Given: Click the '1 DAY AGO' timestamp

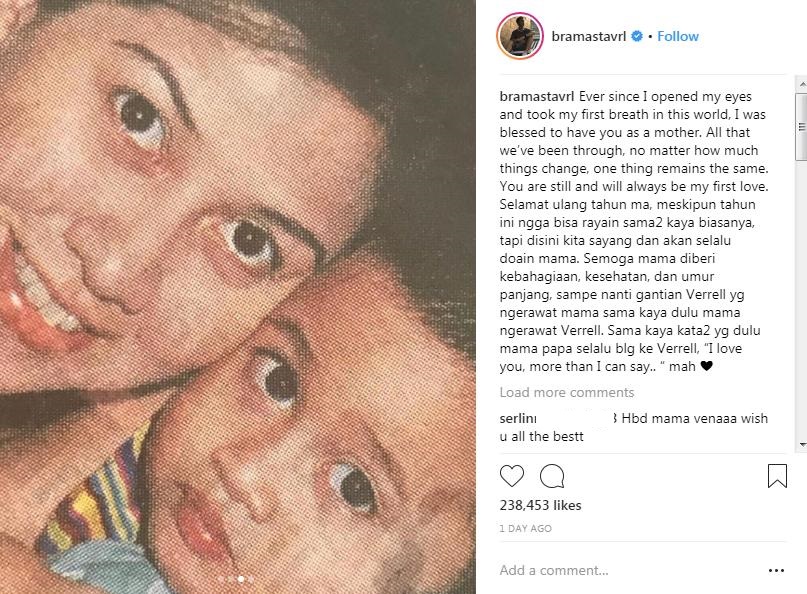Looking at the screenshot, I should 524,527.
